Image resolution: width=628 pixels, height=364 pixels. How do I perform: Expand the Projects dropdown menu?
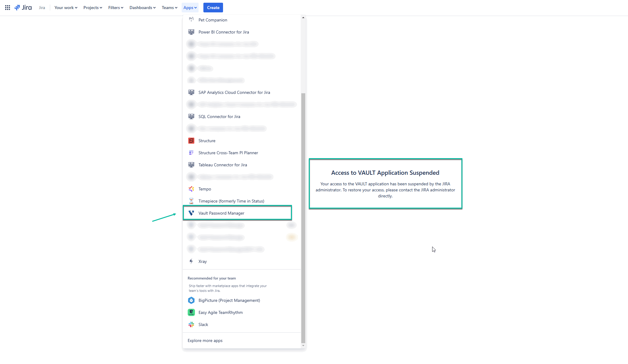click(x=92, y=8)
